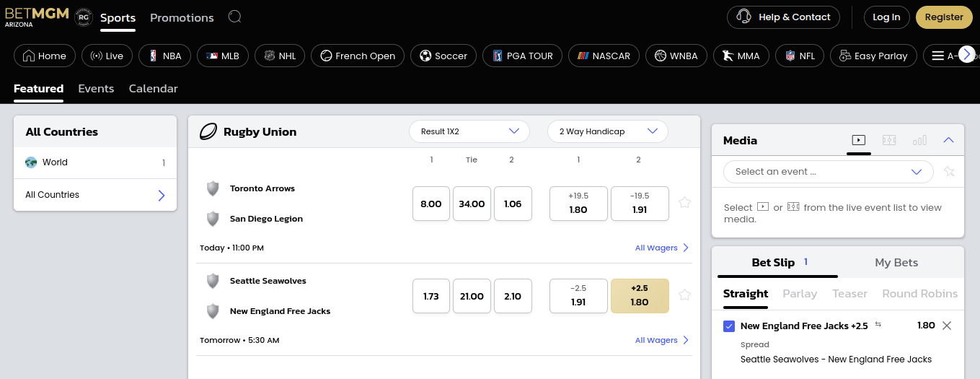Select the Round Robins tab
The image size is (980, 379).
[x=920, y=294]
